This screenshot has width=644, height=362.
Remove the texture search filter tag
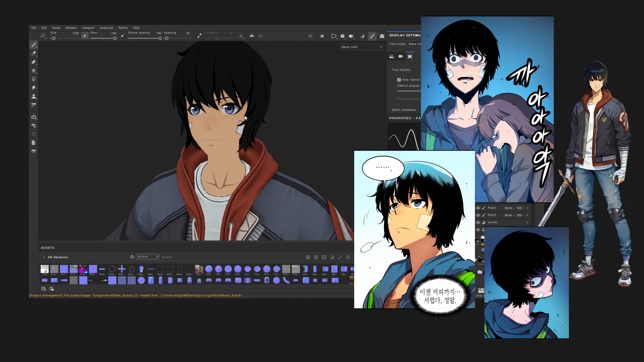pyautogui.click(x=157, y=257)
